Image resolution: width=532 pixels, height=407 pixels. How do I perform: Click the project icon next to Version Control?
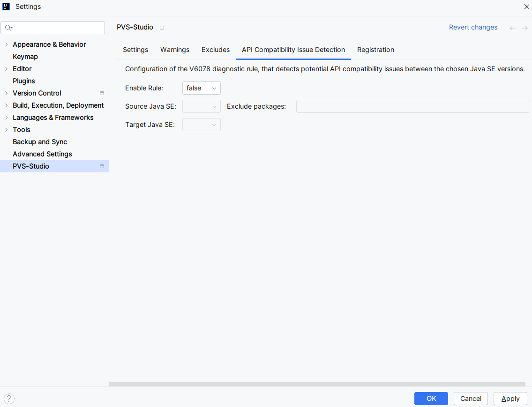click(102, 93)
